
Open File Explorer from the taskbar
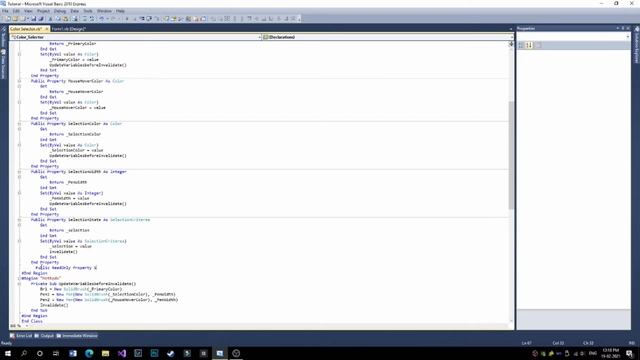tap(105, 353)
